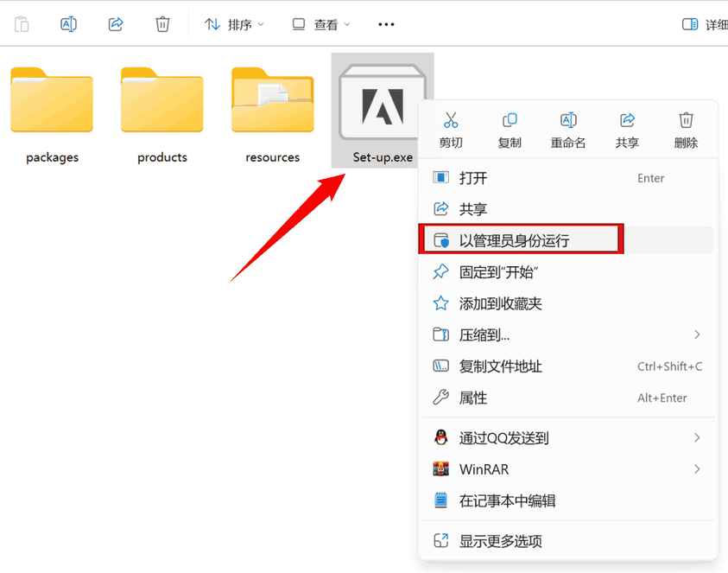Image resolution: width=728 pixels, height=573 pixels.
Task: Click the zip folder icon beside 压缩到
Action: 440,334
